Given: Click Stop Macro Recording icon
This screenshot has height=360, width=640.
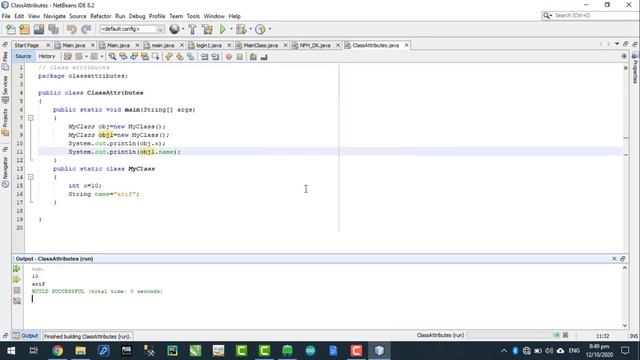Looking at the screenshot, I should [x=240, y=57].
